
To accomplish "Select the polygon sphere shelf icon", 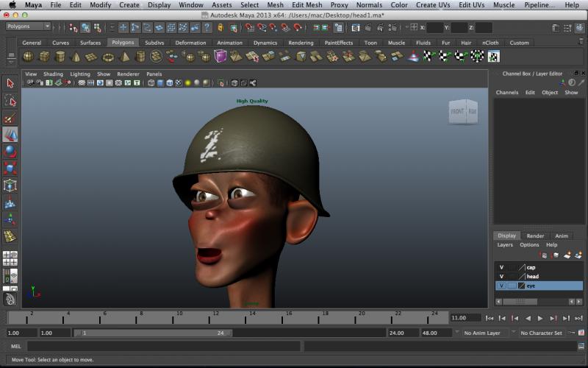I will tap(28, 57).
